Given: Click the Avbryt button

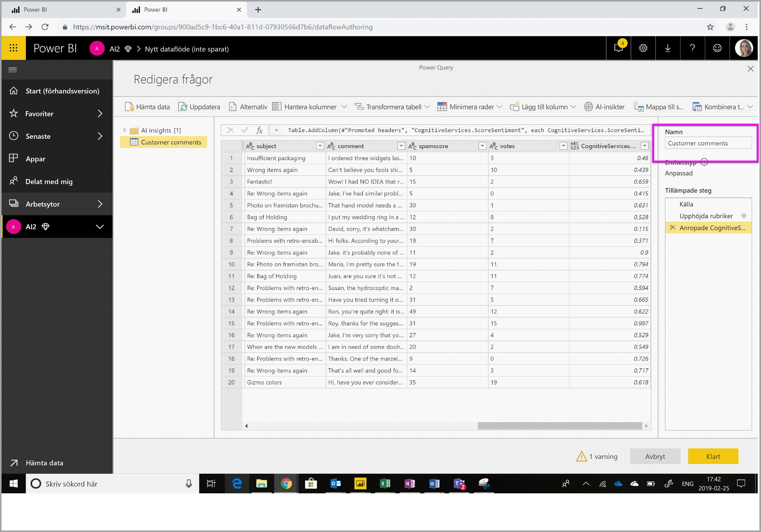Looking at the screenshot, I should click(655, 456).
